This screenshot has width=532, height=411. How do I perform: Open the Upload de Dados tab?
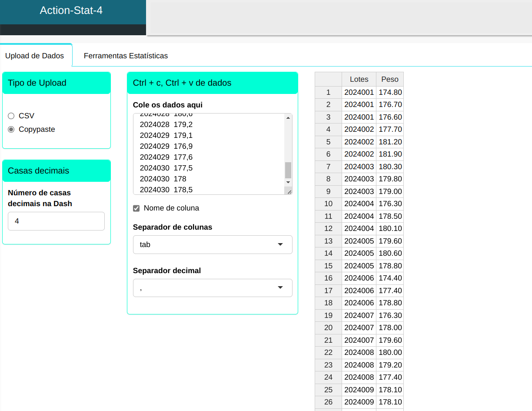[35, 56]
